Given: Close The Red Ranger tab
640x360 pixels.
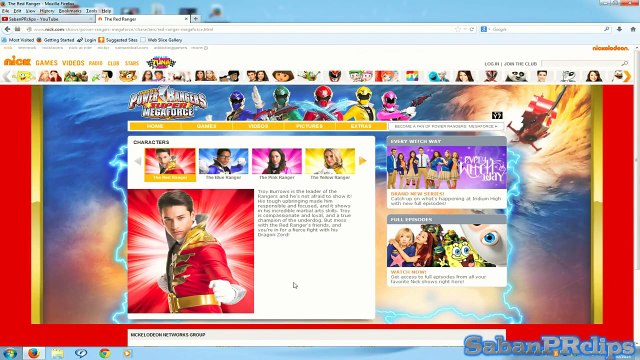Looking at the screenshot, I should click(187, 19).
